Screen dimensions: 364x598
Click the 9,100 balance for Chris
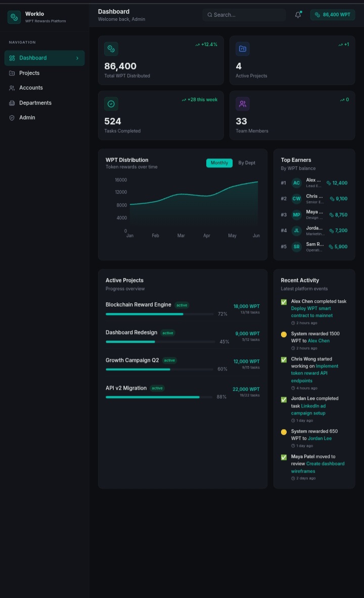(338, 199)
